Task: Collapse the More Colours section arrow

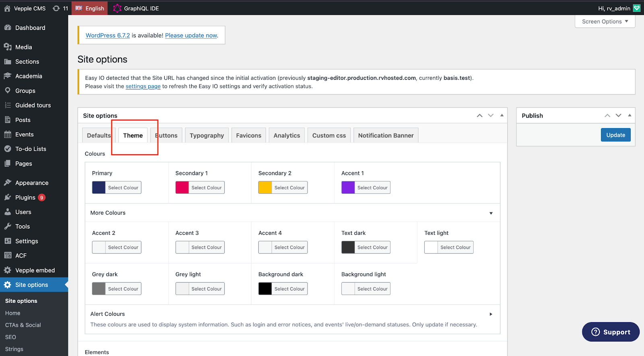Action: pyautogui.click(x=491, y=213)
